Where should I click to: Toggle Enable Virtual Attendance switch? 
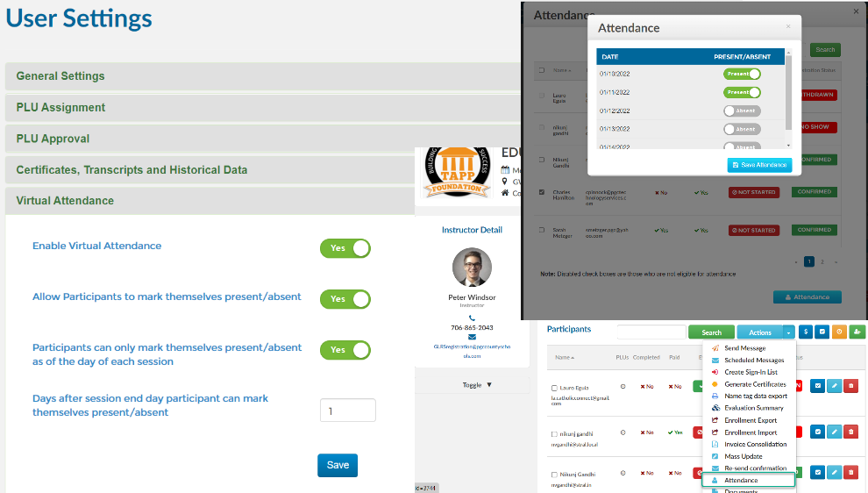(x=345, y=248)
